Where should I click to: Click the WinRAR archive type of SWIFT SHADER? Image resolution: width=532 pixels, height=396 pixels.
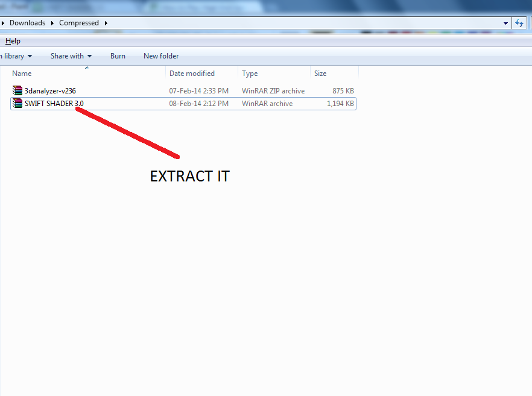click(x=267, y=104)
